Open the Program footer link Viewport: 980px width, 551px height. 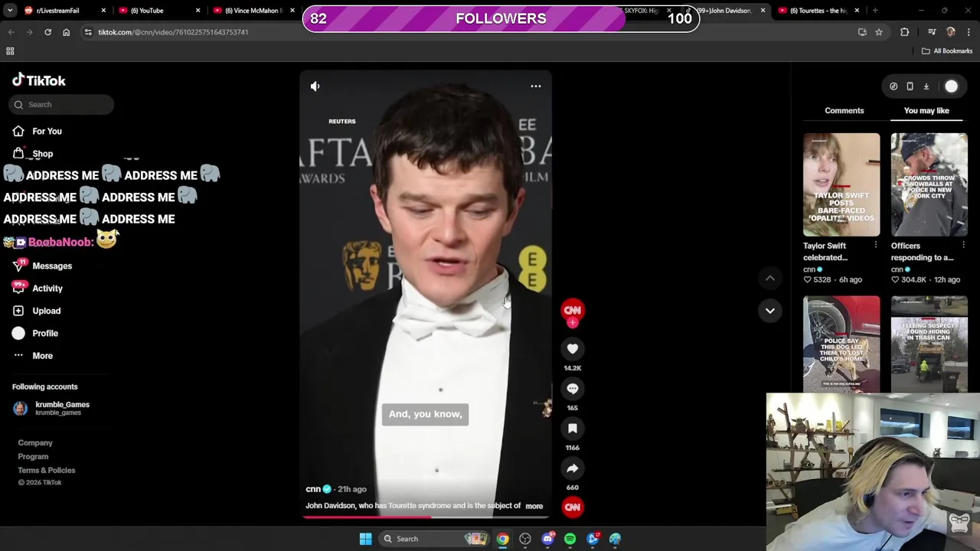[33, 457]
